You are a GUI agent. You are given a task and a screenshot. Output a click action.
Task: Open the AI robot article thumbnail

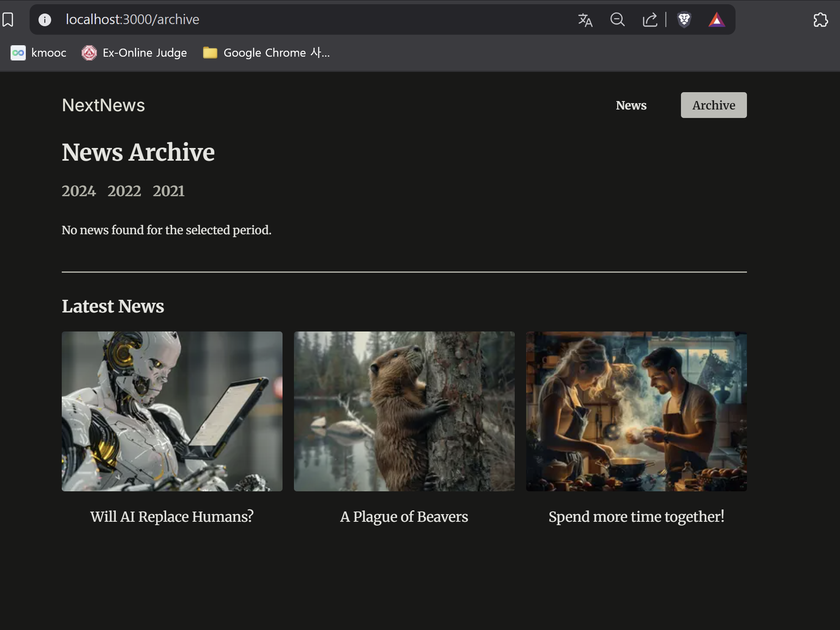click(x=172, y=411)
